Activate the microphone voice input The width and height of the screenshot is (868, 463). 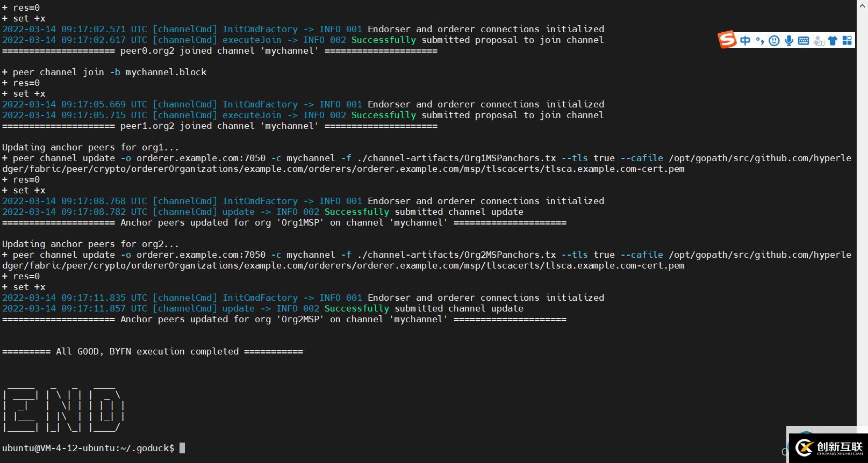tap(788, 41)
